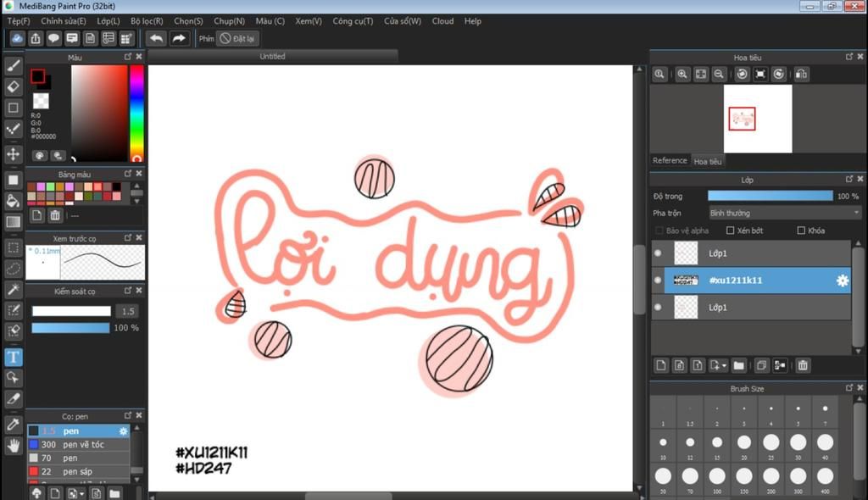Select the Hand pan tool
This screenshot has height=500, width=868.
click(x=14, y=445)
